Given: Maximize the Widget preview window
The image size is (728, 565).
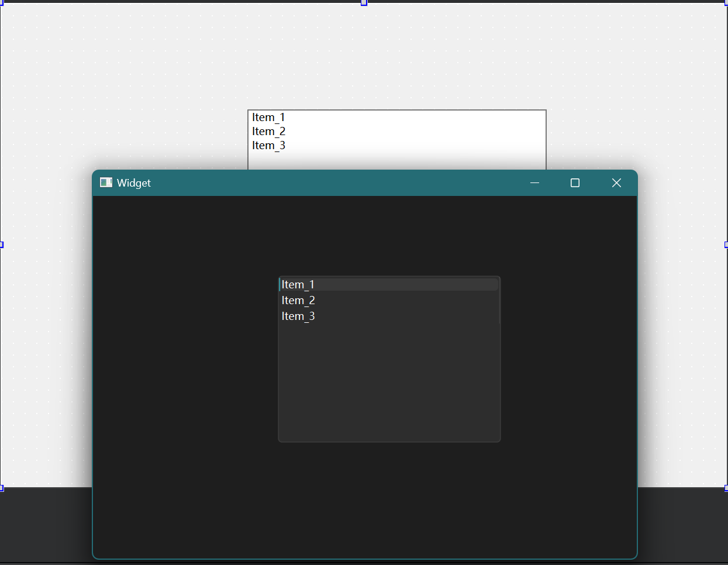Looking at the screenshot, I should [575, 183].
